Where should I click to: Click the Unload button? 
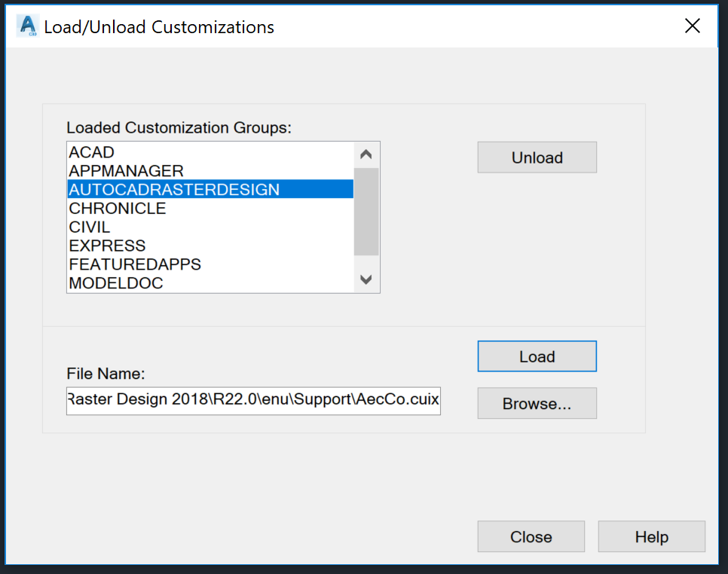537,157
